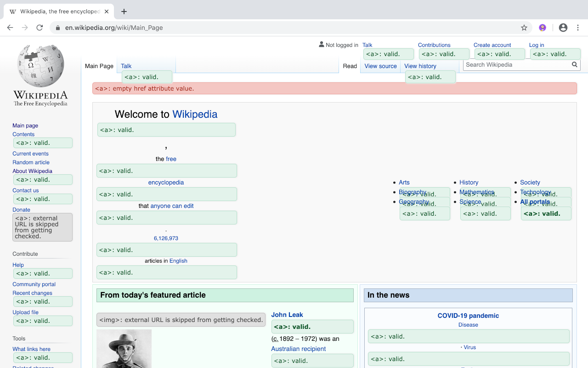Viewport: 588px width, 368px height.
Task: Click the Australian recipient link
Action: 299,349
